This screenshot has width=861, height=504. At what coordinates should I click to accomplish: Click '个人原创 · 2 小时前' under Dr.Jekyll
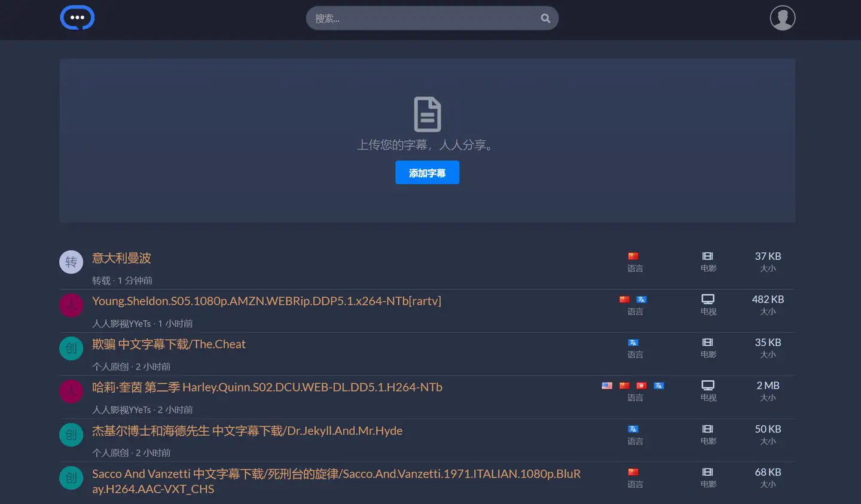tap(132, 453)
